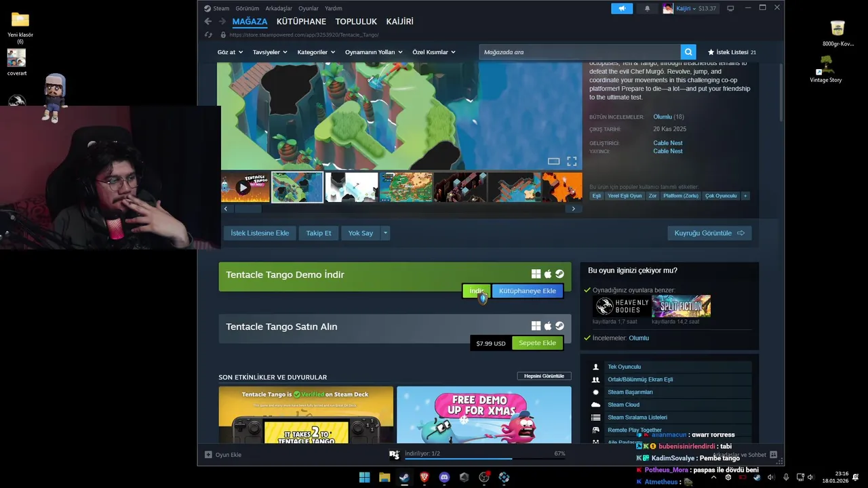Switch to Big Picture mode via the monitor icon
This screenshot has width=868, height=488.
[x=730, y=8]
